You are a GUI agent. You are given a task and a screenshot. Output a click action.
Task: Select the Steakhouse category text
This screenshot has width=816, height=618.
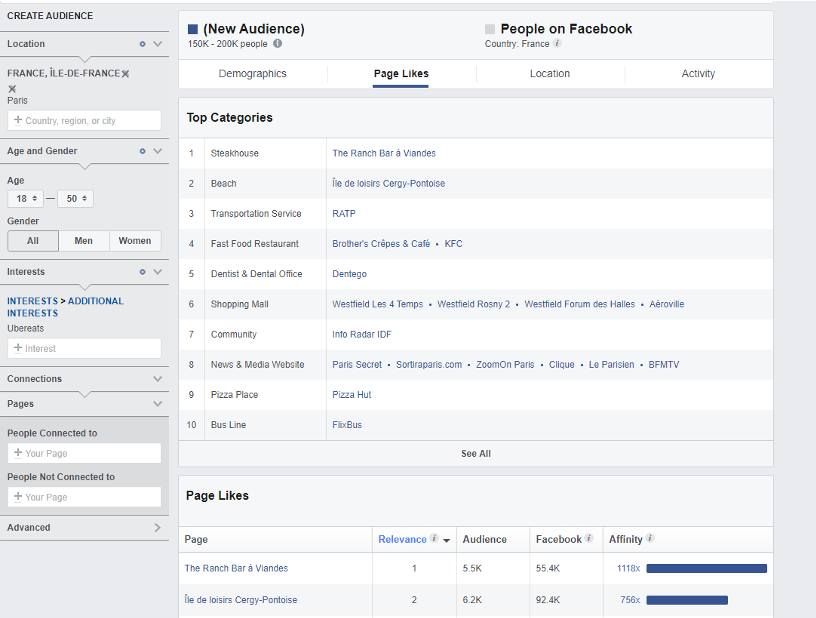tap(235, 153)
